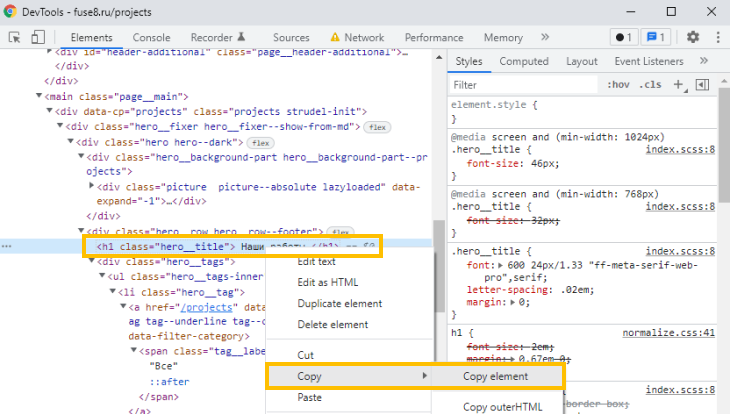Image resolution: width=730 pixels, height=414 pixels.
Task: Open the DevTools three-dot customize menu
Action: (716, 37)
